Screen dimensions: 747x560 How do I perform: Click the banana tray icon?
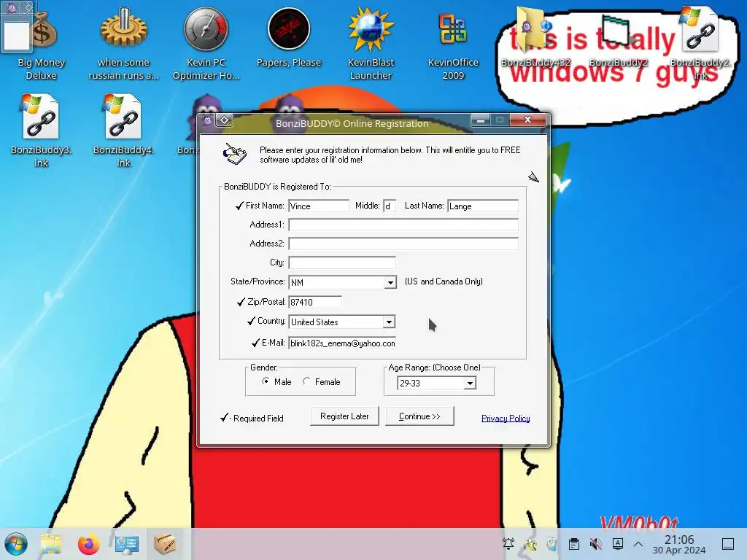click(530, 544)
